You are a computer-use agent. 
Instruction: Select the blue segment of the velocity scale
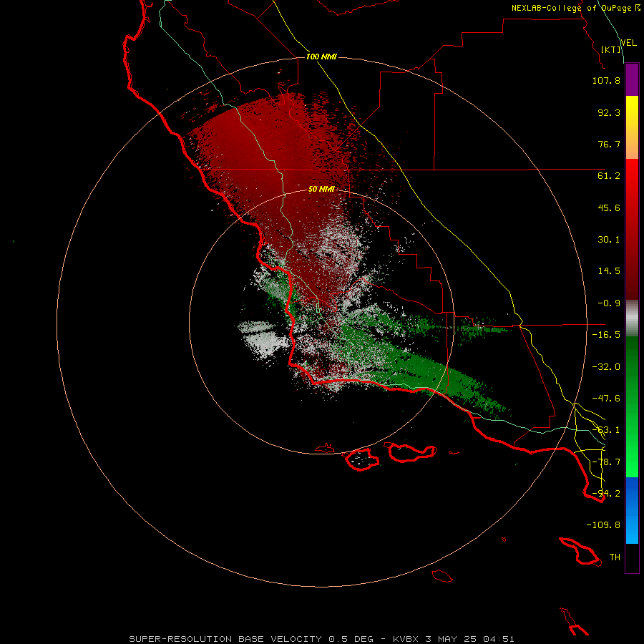click(x=632, y=510)
